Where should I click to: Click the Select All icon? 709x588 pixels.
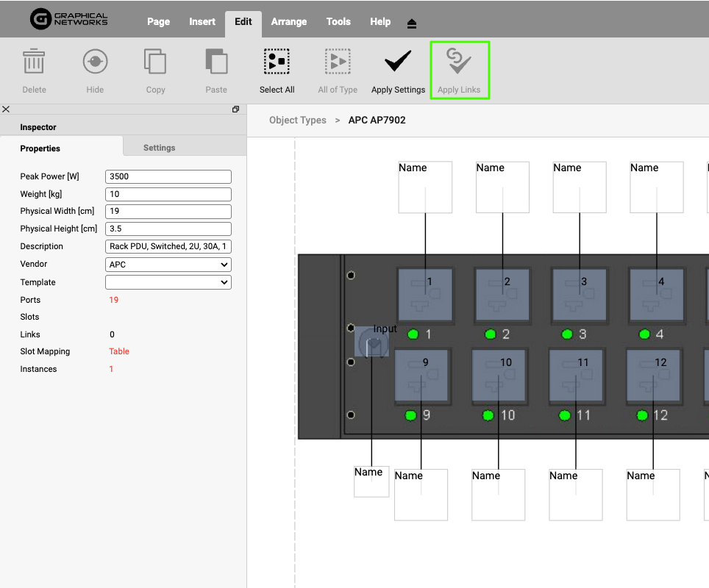[277, 62]
